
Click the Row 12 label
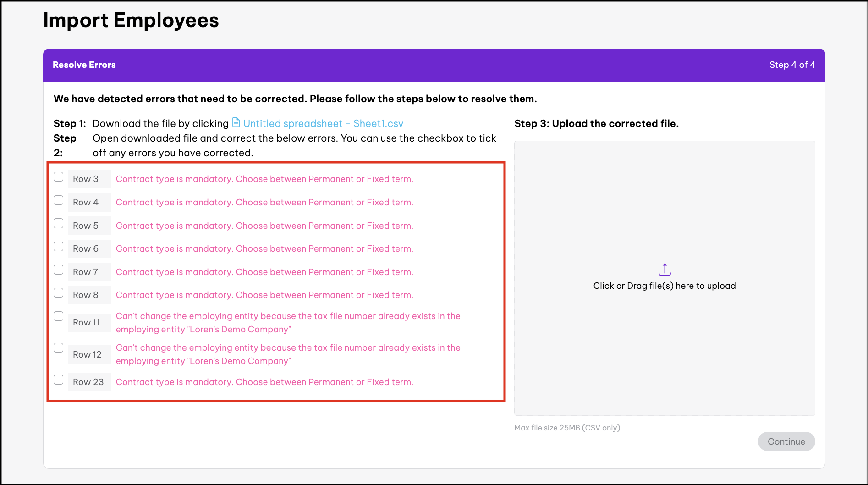(x=87, y=355)
